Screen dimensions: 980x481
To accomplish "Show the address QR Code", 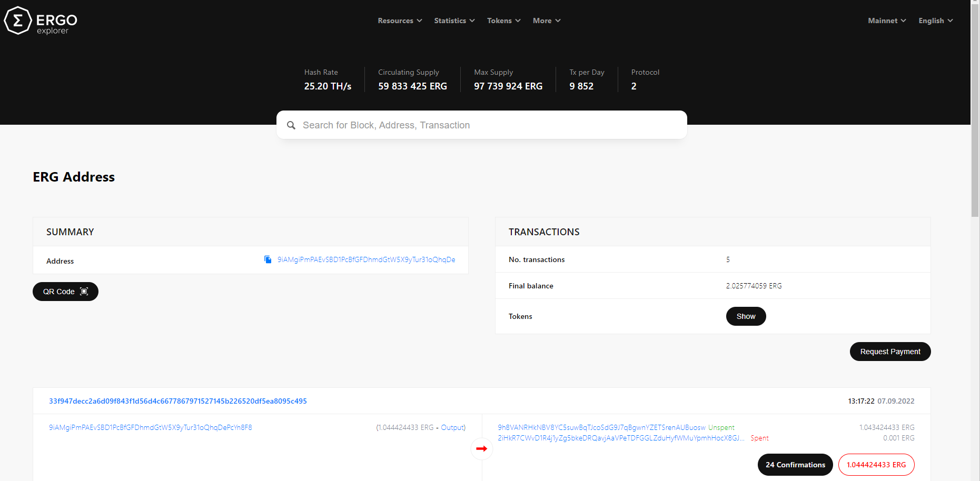I will [x=65, y=292].
